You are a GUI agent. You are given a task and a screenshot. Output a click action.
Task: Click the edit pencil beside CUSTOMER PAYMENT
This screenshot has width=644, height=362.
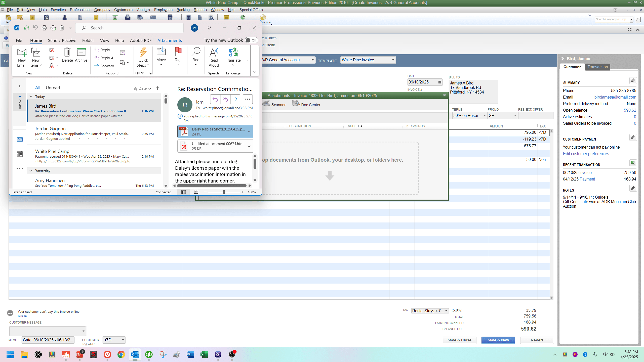coord(633,137)
